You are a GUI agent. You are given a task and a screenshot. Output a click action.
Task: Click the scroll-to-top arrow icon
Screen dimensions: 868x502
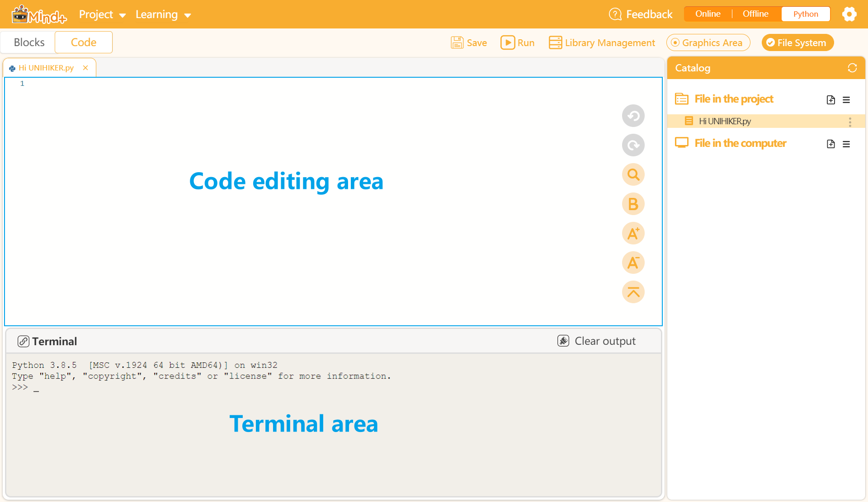tap(633, 292)
